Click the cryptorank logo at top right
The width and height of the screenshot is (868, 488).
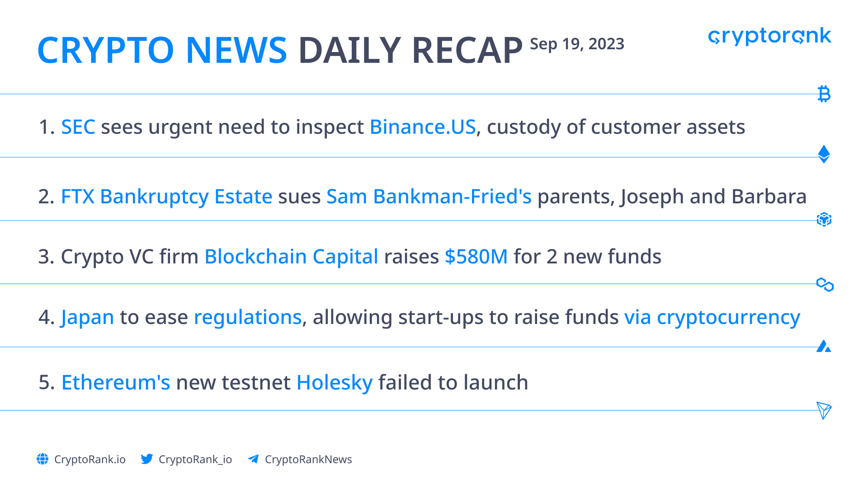tap(769, 36)
